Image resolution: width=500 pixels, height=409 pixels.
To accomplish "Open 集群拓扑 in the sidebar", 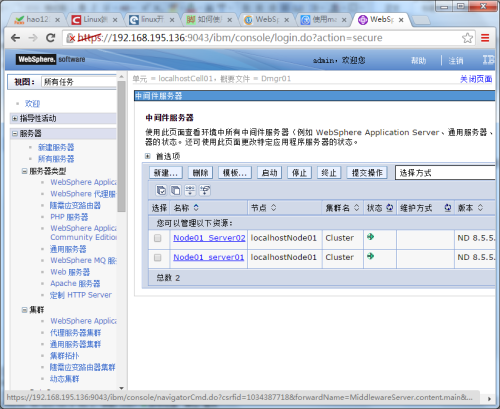I will coord(65,356).
